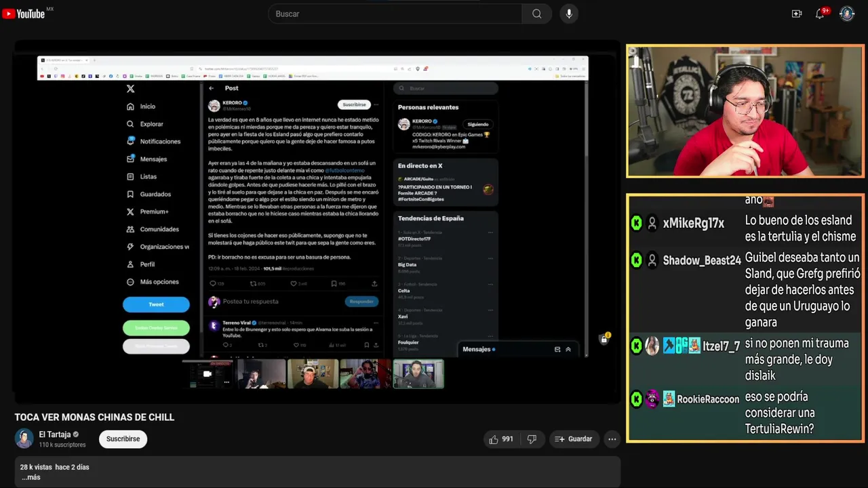Expand the description with ...más

pyautogui.click(x=31, y=477)
